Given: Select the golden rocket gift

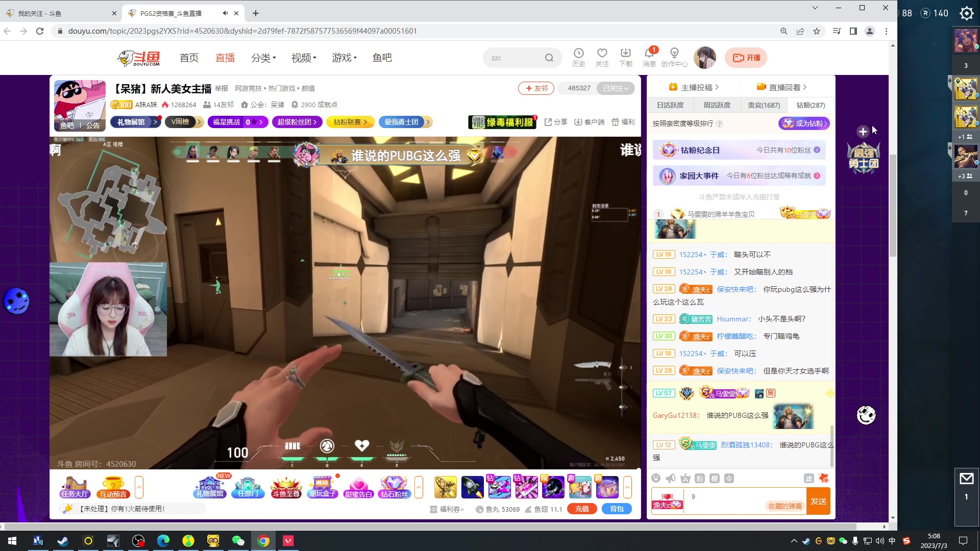Looking at the screenshot, I should click(445, 487).
